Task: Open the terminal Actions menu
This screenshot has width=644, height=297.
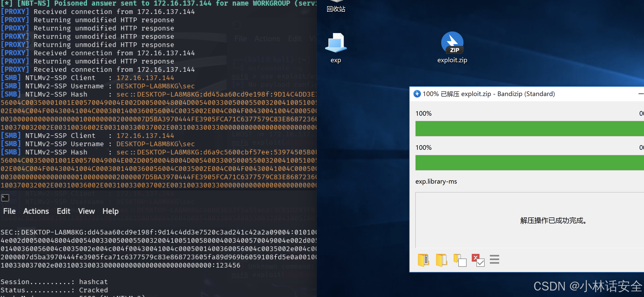Action: click(36, 211)
